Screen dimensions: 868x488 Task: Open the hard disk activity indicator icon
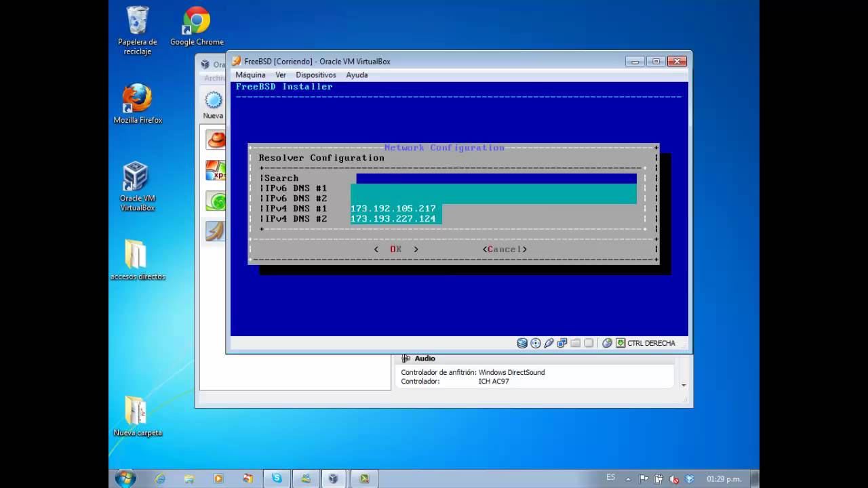522,343
